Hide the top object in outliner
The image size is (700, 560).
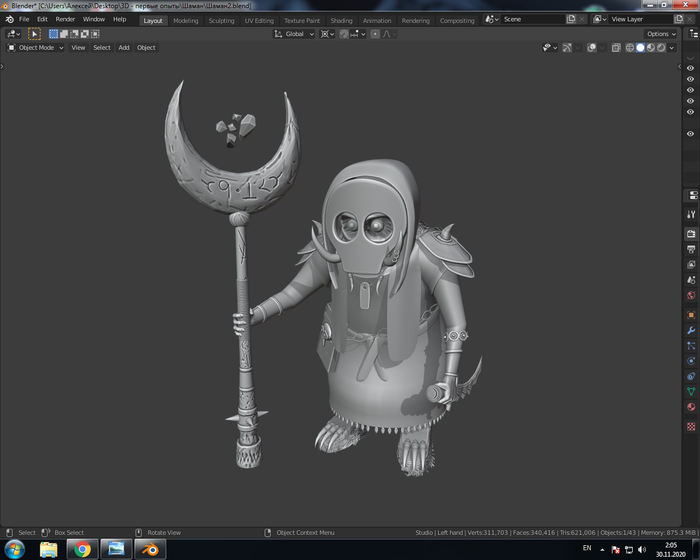690,69
